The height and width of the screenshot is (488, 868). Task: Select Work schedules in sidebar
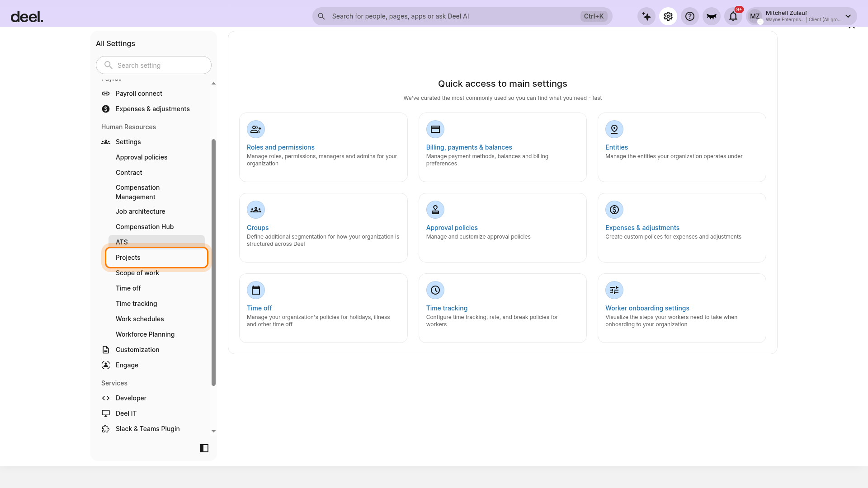click(x=140, y=319)
